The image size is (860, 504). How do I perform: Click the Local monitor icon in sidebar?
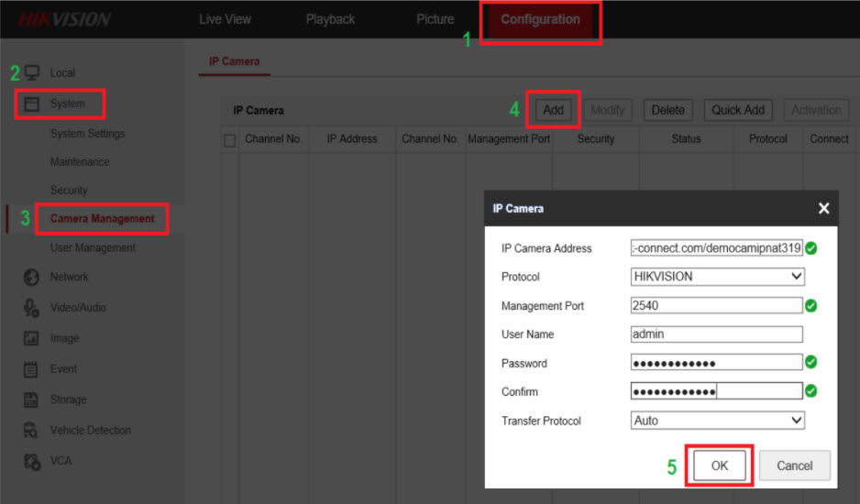(x=32, y=72)
